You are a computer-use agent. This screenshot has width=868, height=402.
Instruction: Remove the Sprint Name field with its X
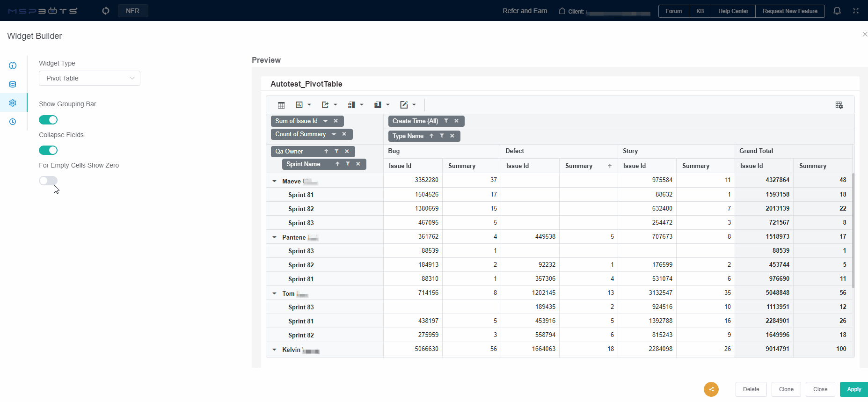coord(358,164)
